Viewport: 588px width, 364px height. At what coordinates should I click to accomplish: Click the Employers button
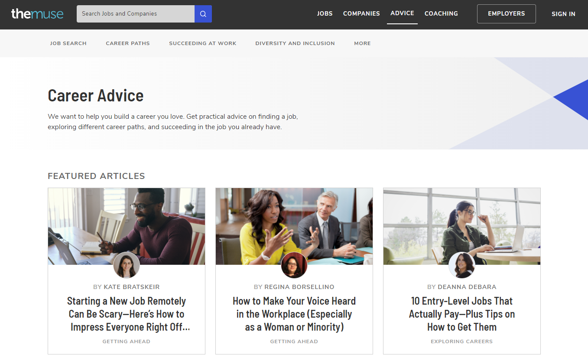click(x=506, y=14)
